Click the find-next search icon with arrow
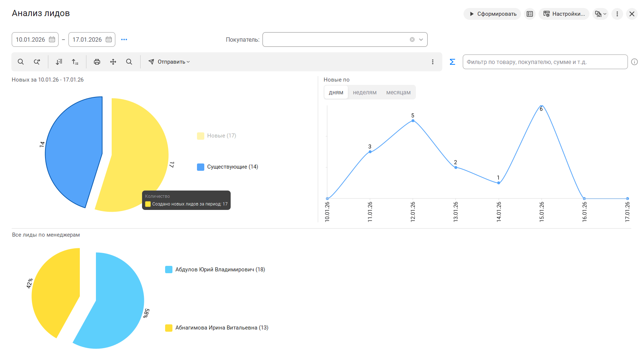This screenshot has height=354, width=644. 37,62
